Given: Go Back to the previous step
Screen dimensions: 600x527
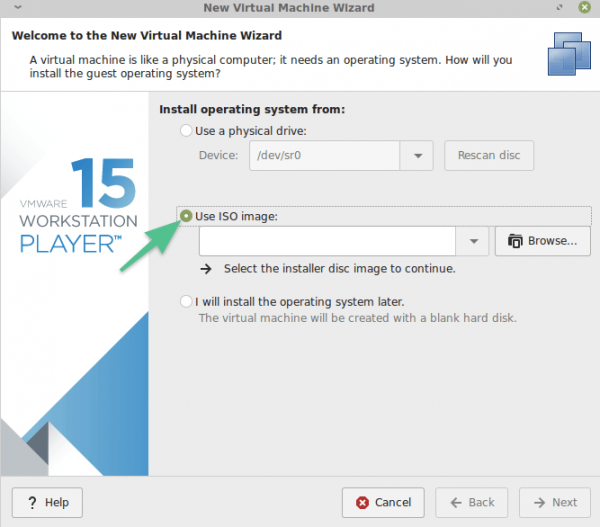Looking at the screenshot, I should (471, 502).
